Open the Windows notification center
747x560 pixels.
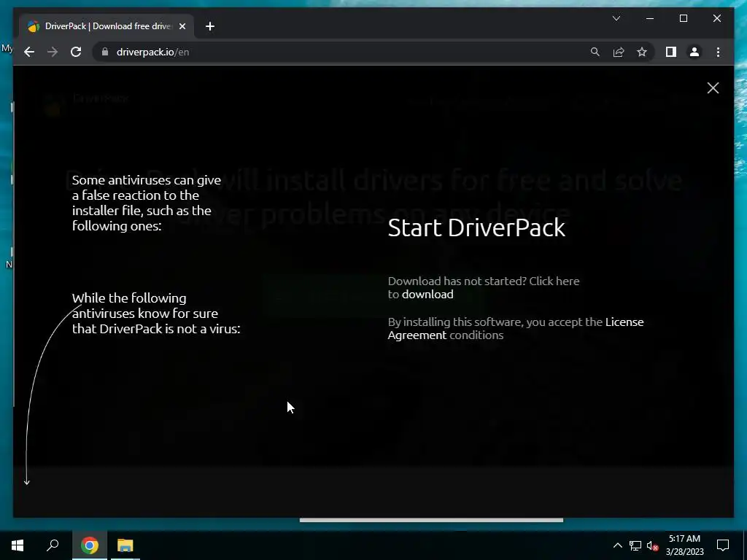pyautogui.click(x=723, y=545)
